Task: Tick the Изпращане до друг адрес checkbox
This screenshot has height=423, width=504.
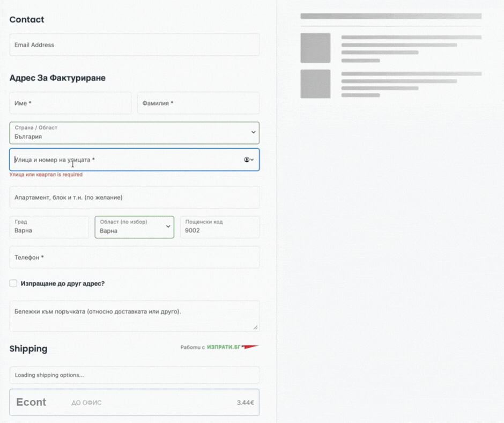Action: pyautogui.click(x=13, y=283)
